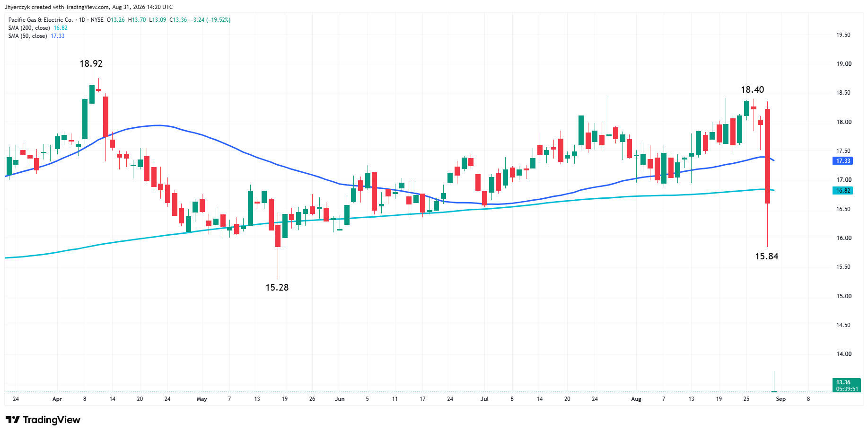Viewport: 868px width, 434px height.
Task: Click the −3.24 (−19.52%) change value
Action: point(210,20)
